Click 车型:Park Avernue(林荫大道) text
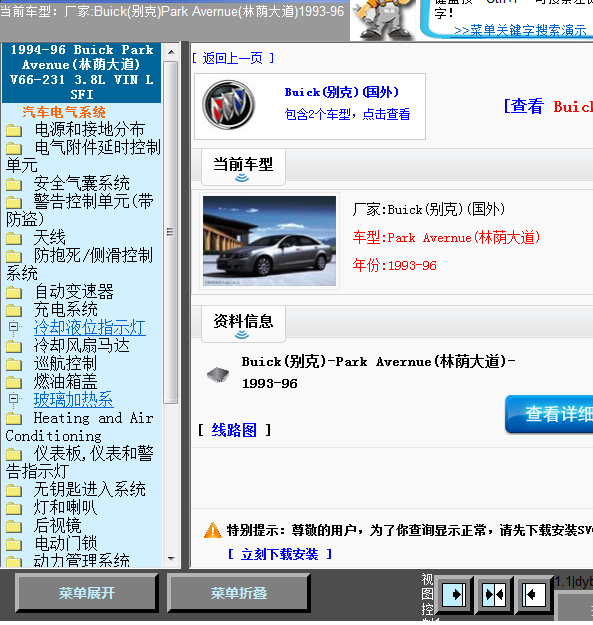This screenshot has width=593, height=625. coord(446,238)
